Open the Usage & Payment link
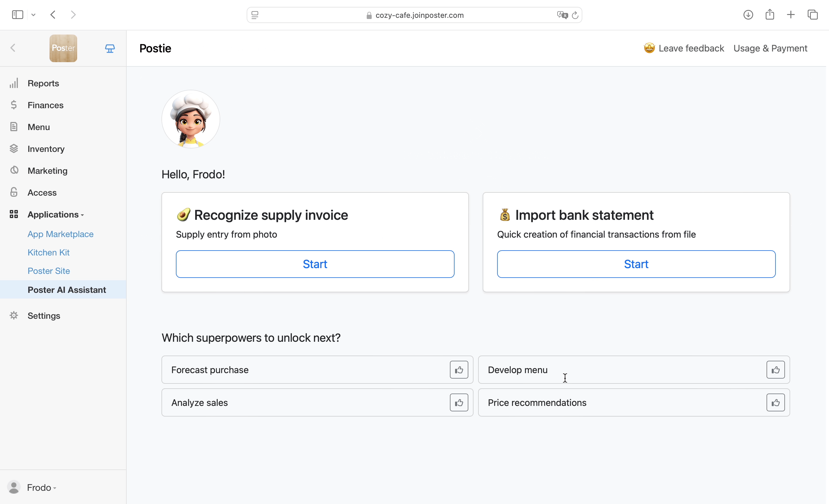The width and height of the screenshot is (829, 504). pos(770,48)
